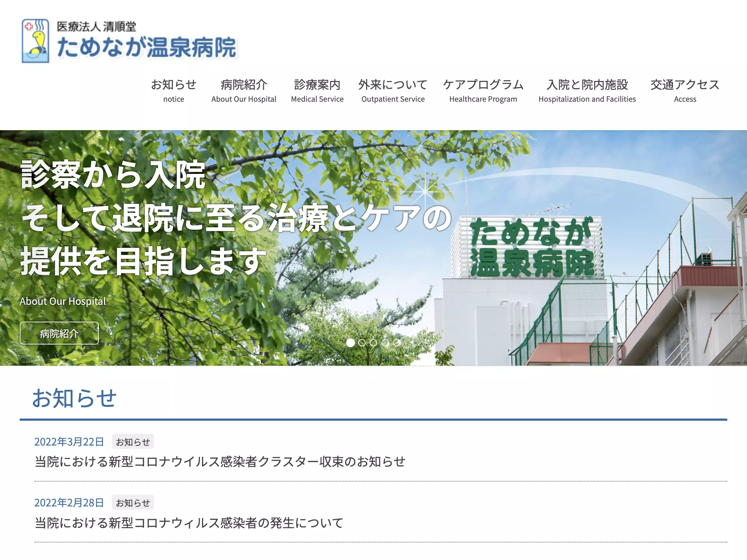Select the fourth carousel slide dot
Viewport: 747px width, 560px height.
(385, 343)
